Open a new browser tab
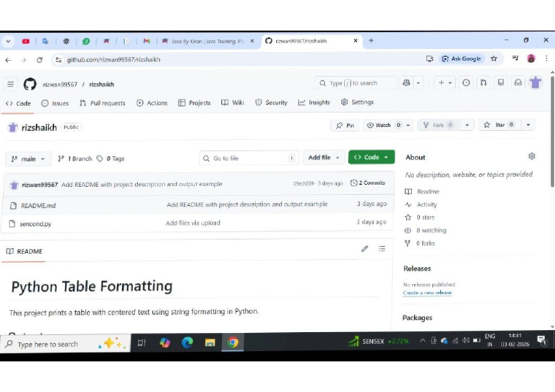The width and height of the screenshot is (555, 392). [x=371, y=40]
